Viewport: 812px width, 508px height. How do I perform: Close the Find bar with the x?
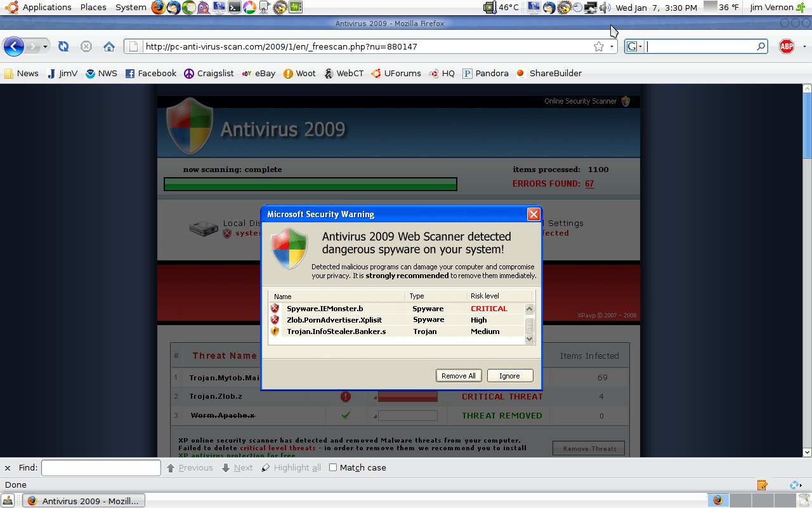(x=8, y=468)
